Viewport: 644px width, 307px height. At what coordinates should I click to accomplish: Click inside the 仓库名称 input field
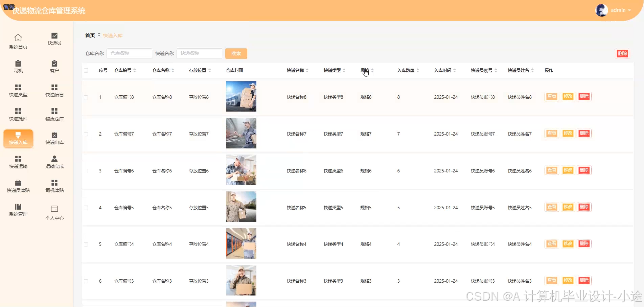pyautogui.click(x=129, y=53)
